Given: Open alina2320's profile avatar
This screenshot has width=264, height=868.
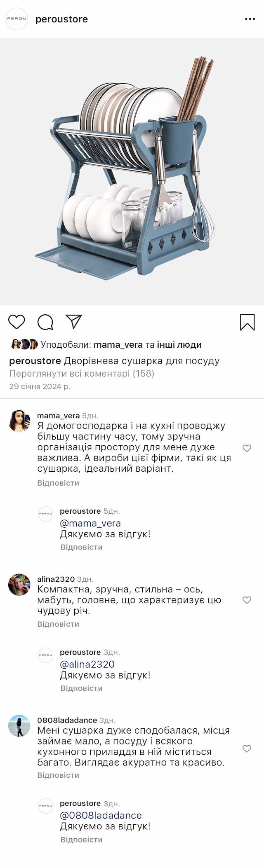Looking at the screenshot, I should (19, 585).
